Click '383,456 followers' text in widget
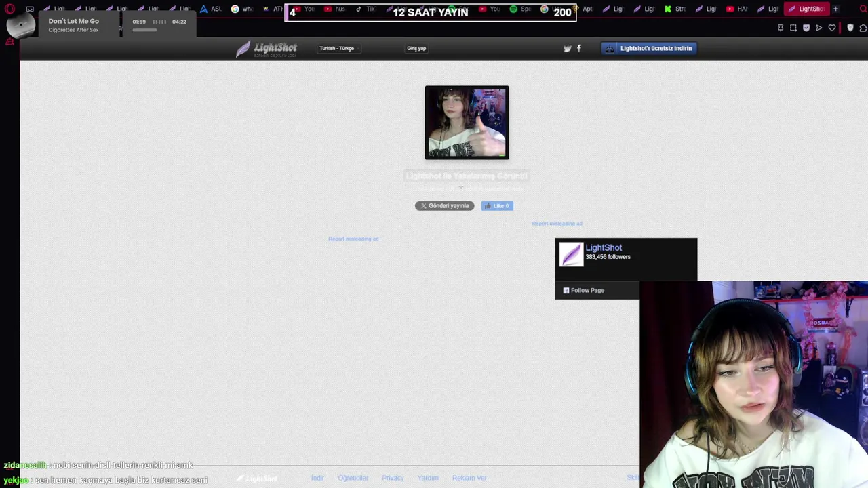The height and width of the screenshot is (488, 868). click(608, 257)
